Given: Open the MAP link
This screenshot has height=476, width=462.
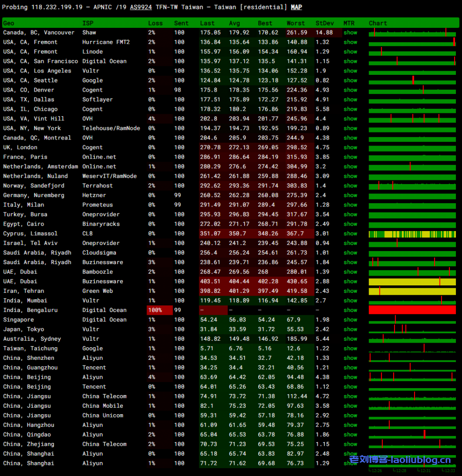Looking at the screenshot, I should pos(296,7).
